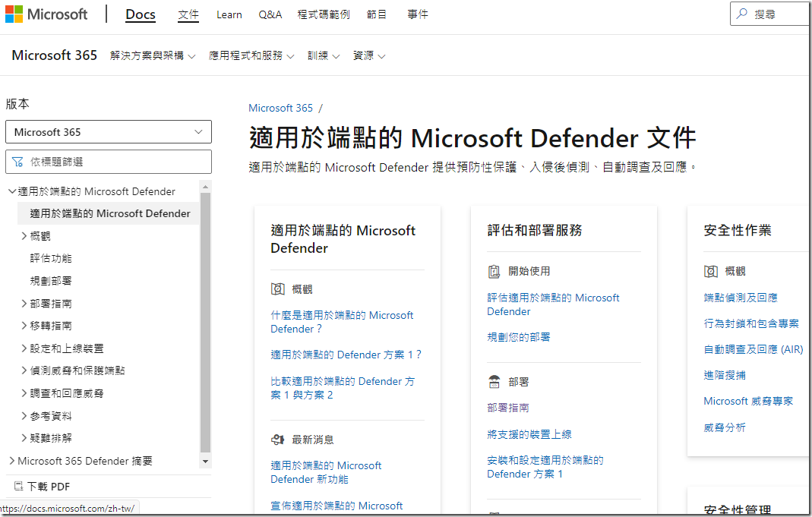Click the 最新消息 icon

[x=277, y=440]
